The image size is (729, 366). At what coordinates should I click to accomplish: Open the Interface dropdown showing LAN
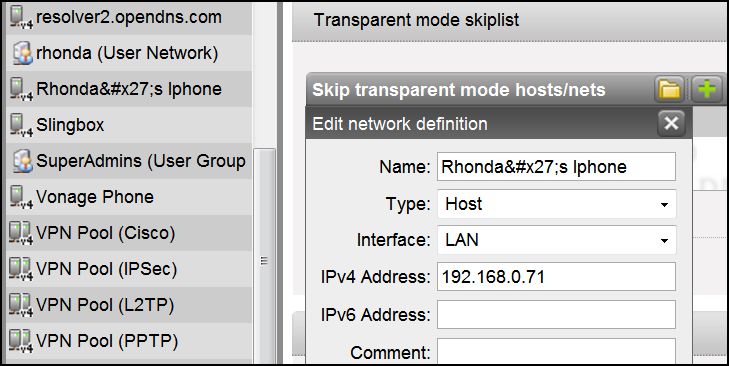[x=557, y=240]
